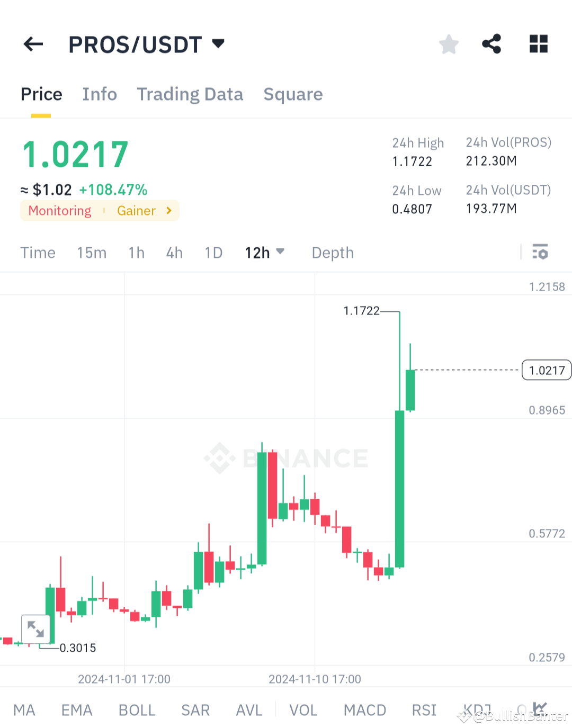This screenshot has height=728, width=572.
Task: Switch chart style using candlestick icon bottom right
Action: coord(540,708)
